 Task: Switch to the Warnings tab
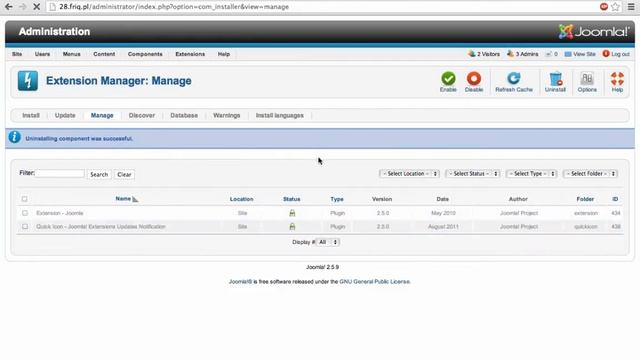pos(227,116)
